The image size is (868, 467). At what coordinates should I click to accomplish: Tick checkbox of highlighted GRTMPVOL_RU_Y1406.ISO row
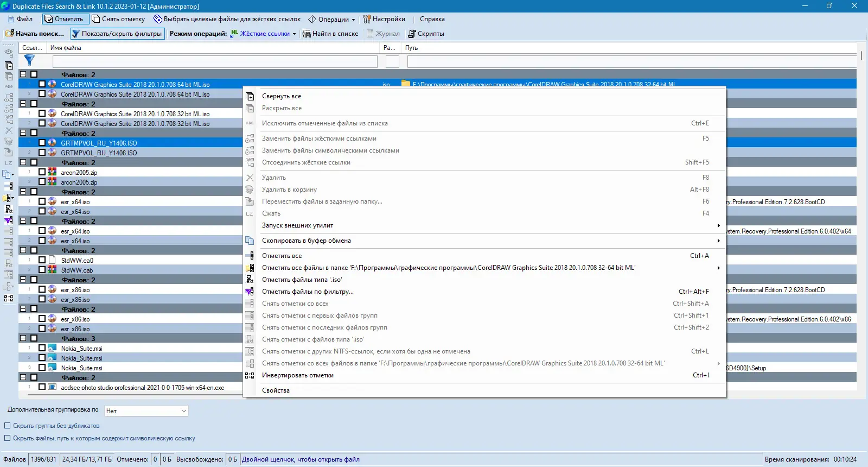pyautogui.click(x=42, y=143)
